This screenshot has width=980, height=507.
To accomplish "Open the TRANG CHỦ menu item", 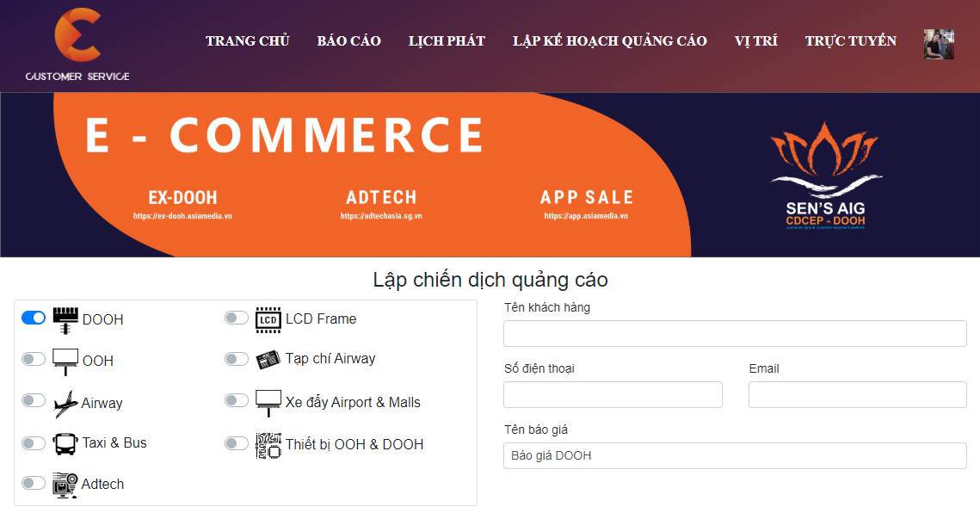I will pyautogui.click(x=248, y=41).
